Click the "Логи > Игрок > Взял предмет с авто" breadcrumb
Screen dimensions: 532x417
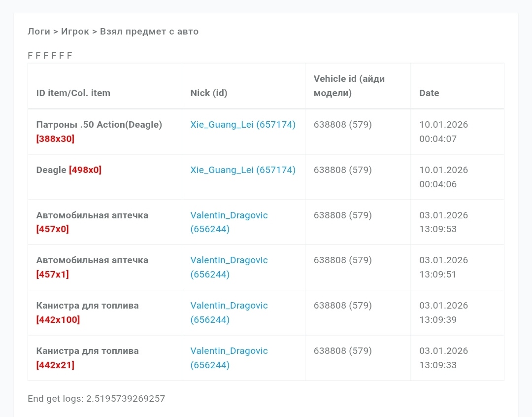pyautogui.click(x=113, y=32)
